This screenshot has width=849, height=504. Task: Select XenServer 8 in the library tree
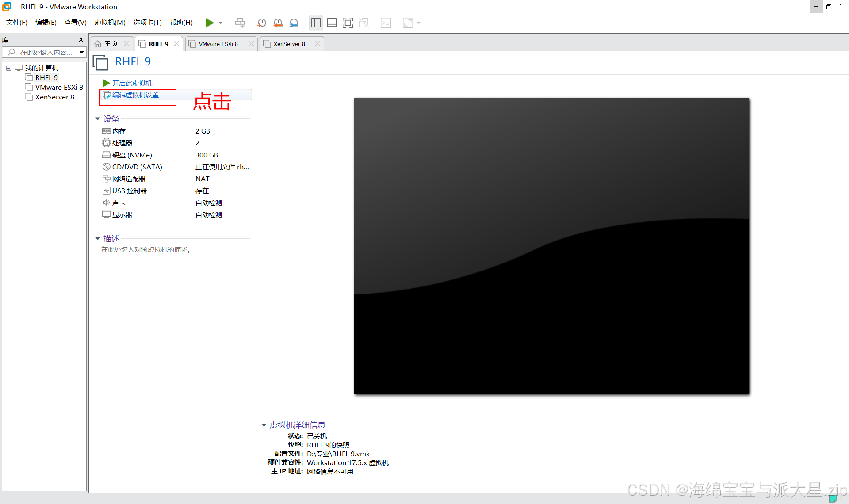[55, 97]
